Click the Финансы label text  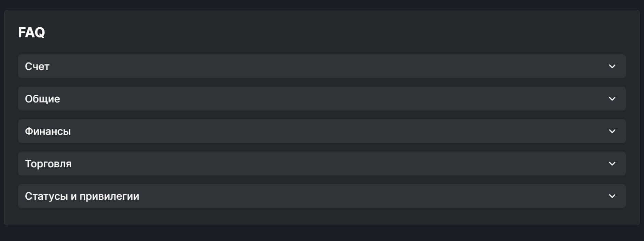48,131
